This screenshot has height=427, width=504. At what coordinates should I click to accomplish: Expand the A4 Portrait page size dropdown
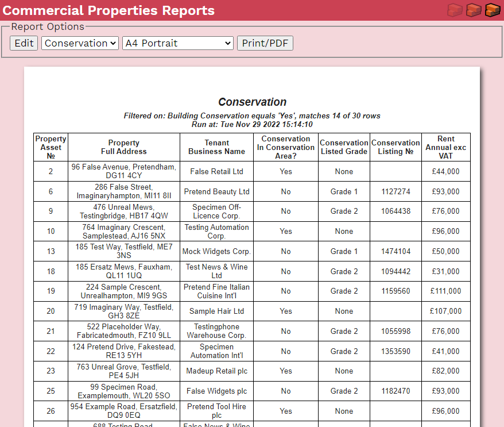[177, 43]
